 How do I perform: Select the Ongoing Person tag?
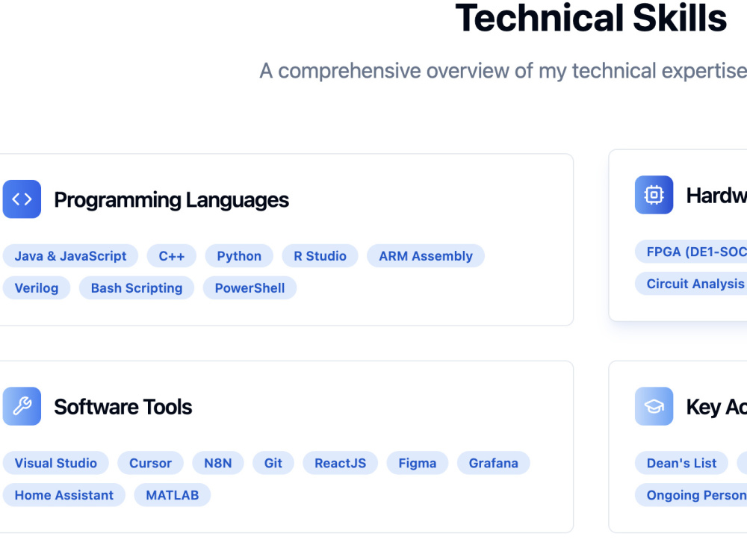(691, 495)
